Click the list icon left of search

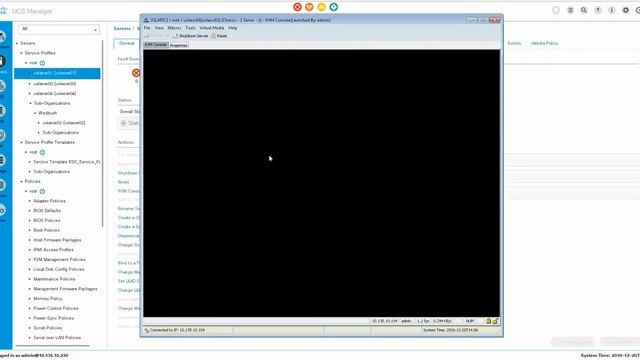[x=570, y=10]
